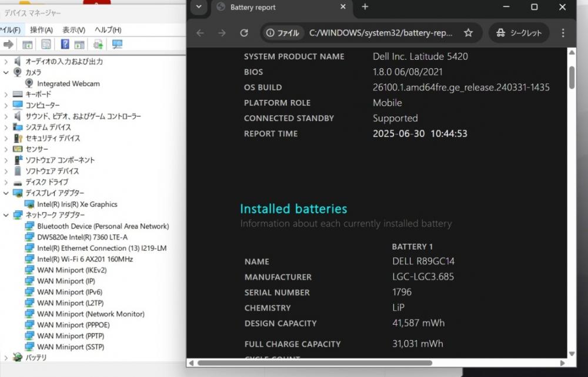Expand the キーボード category

(6, 95)
